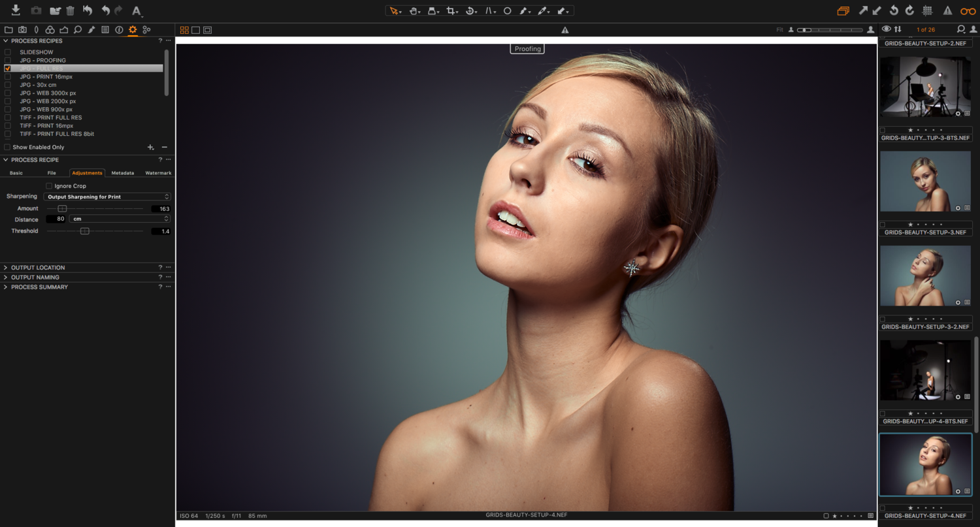Image resolution: width=980 pixels, height=527 pixels.
Task: Select the Adjustments tab
Action: point(87,173)
